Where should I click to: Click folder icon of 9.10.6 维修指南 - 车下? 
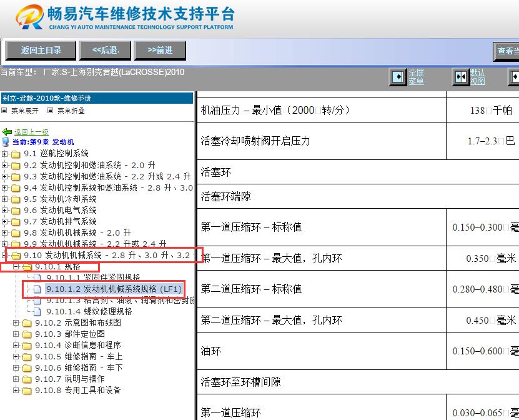tap(27, 368)
